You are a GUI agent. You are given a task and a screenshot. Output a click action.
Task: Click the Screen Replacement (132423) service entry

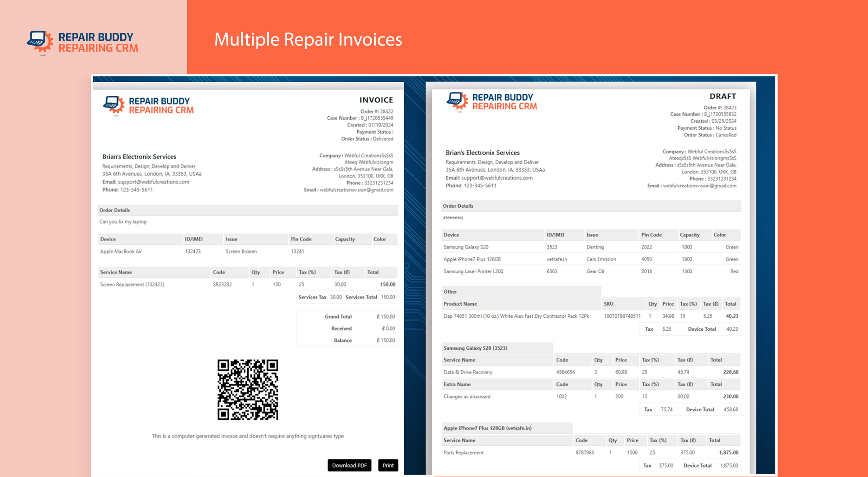pos(132,285)
